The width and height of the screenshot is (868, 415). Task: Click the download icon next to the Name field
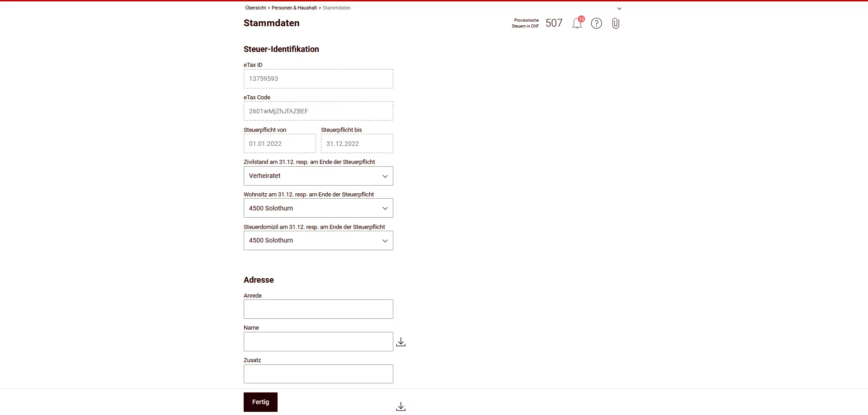401,341
